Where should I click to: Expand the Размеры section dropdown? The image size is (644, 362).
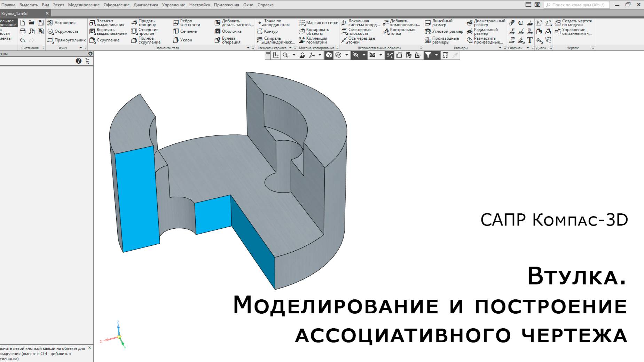point(500,48)
